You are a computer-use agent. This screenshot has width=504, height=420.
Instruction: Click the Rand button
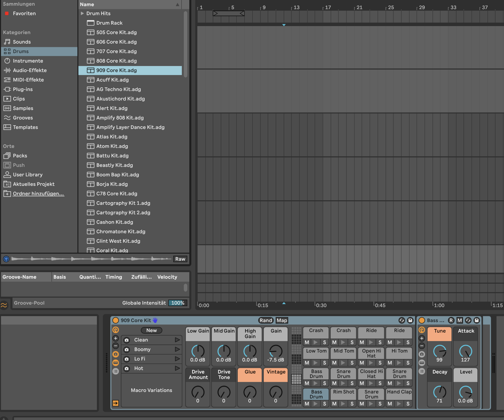point(266,320)
